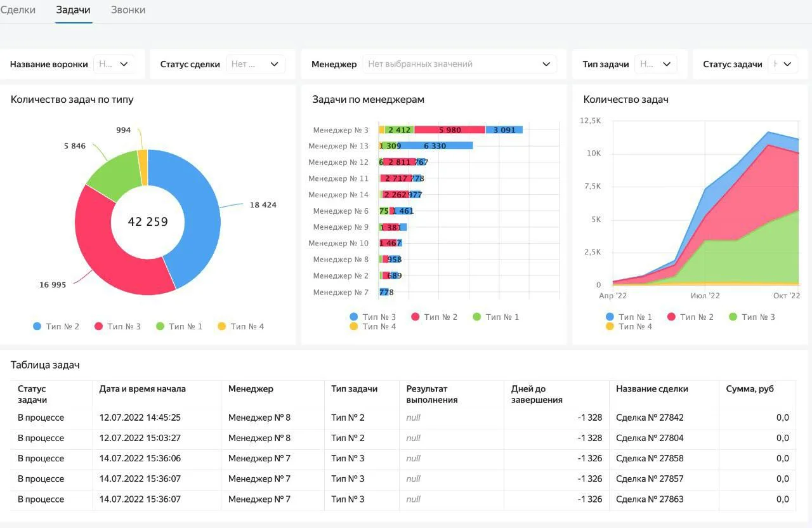Image resolution: width=812 pixels, height=528 pixels.
Task: Select the blue 6 330 segment of Менеджер № 13
Action: 435,146
